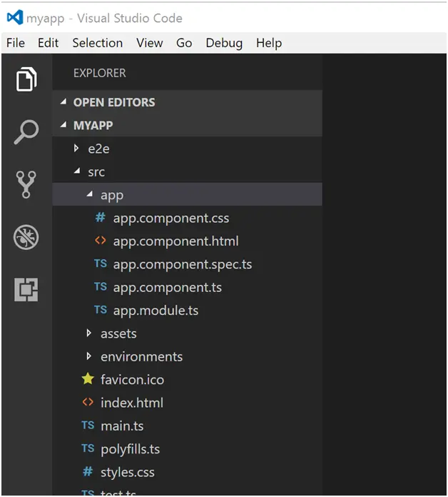This screenshot has height=497, width=448.
Task: Select the app folder name
Action: click(x=112, y=196)
